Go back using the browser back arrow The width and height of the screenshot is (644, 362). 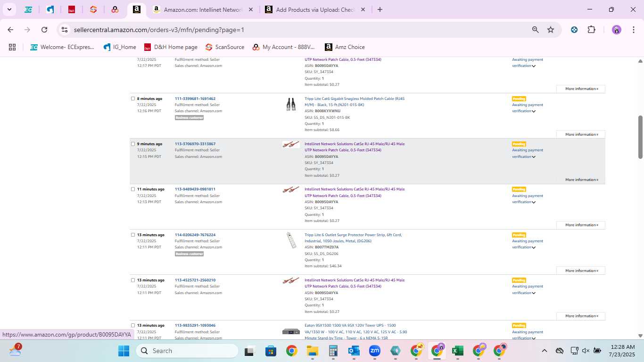click(10, 30)
